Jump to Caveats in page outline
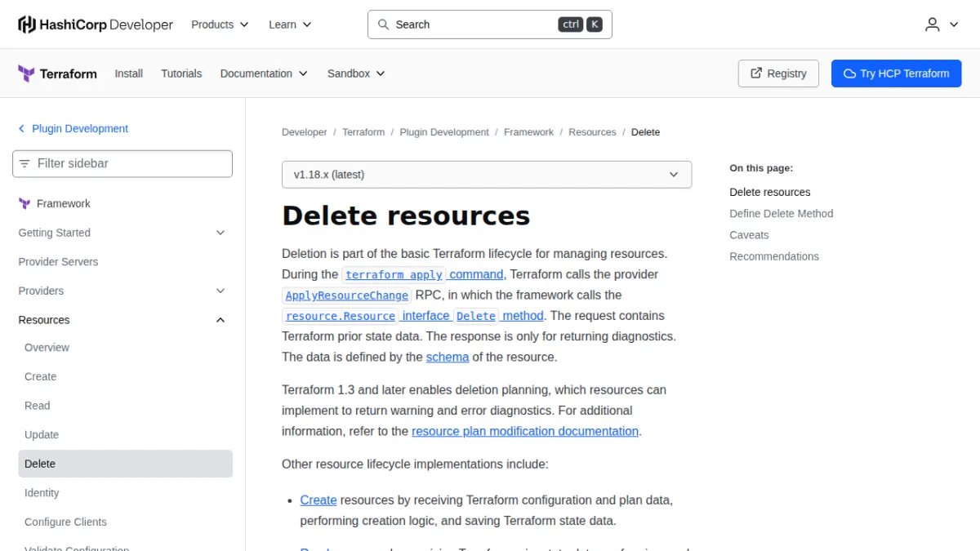This screenshot has width=980, height=551. pos(749,235)
